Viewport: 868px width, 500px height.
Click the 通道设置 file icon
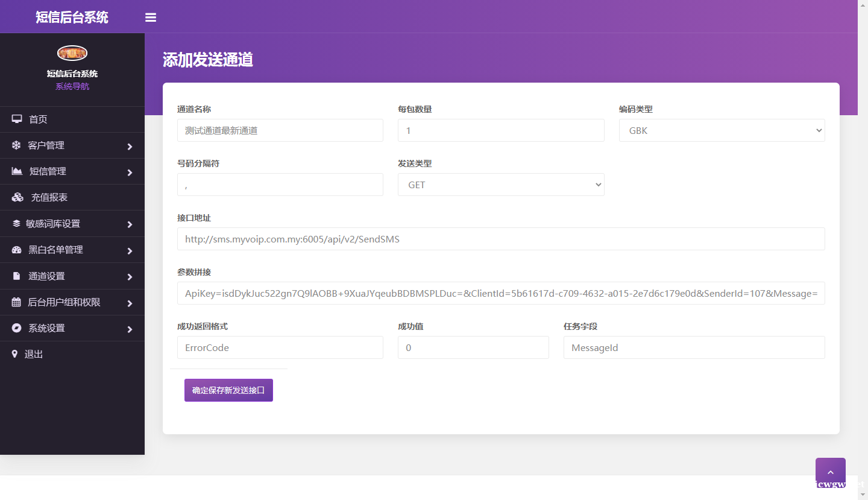point(16,276)
